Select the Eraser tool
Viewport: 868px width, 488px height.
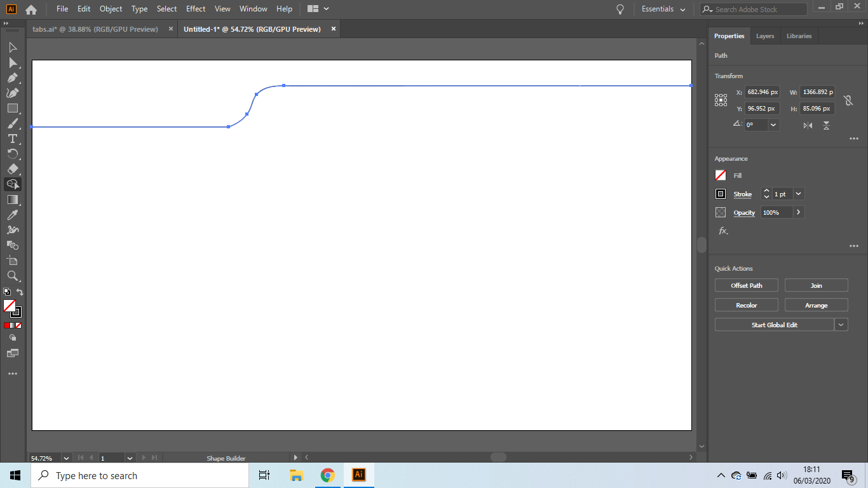pyautogui.click(x=13, y=169)
